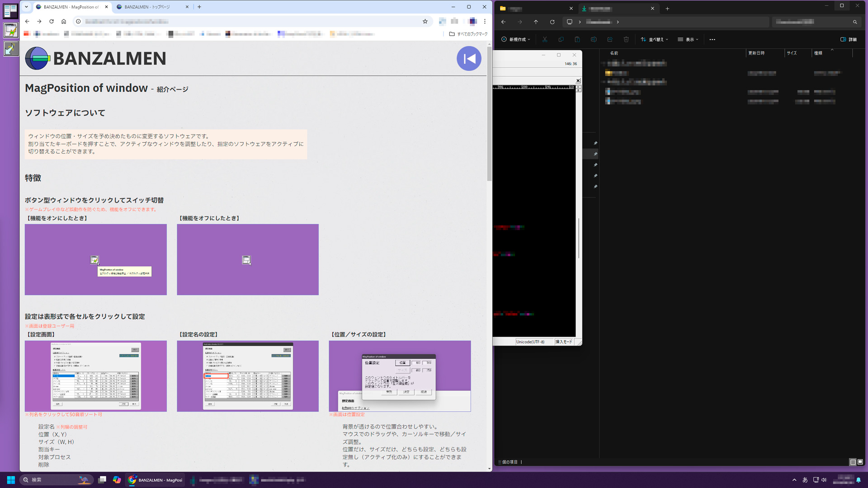868x488 pixels.
Task: Open the 機能をオンにしたとき screenshot thumbnail
Action: [x=95, y=259]
